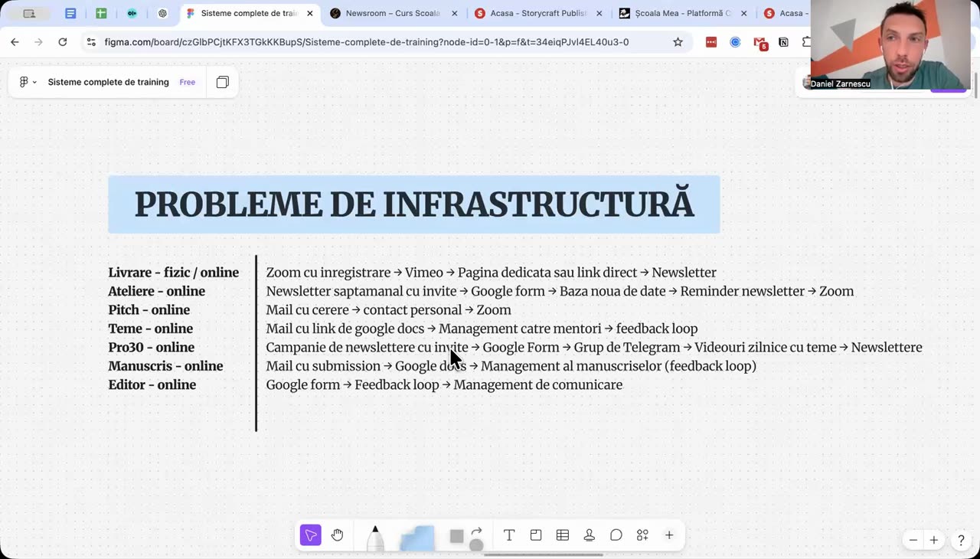Image resolution: width=980 pixels, height=559 pixels.
Task: View site information icon in address bar
Action: 91,42
